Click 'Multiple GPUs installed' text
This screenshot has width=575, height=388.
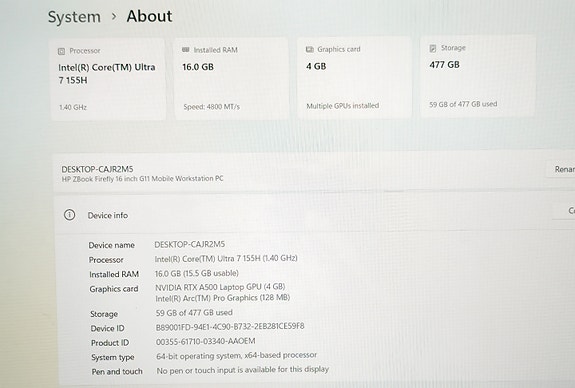(x=343, y=106)
